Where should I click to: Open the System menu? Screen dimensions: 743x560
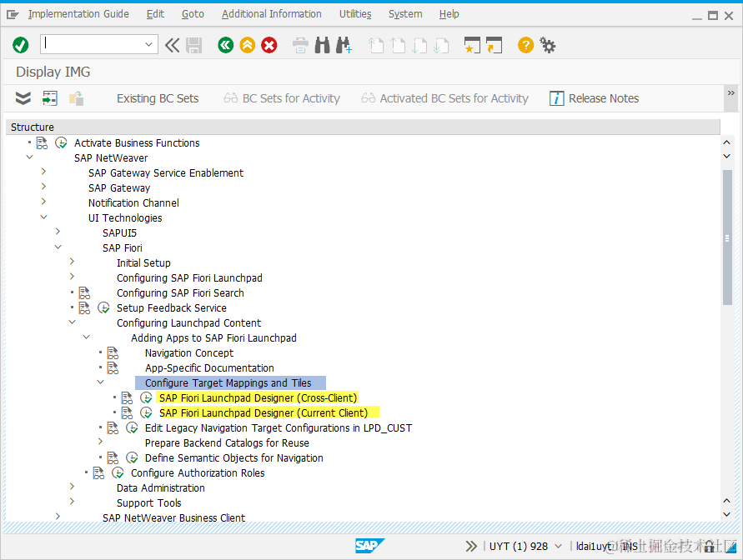[x=405, y=14]
